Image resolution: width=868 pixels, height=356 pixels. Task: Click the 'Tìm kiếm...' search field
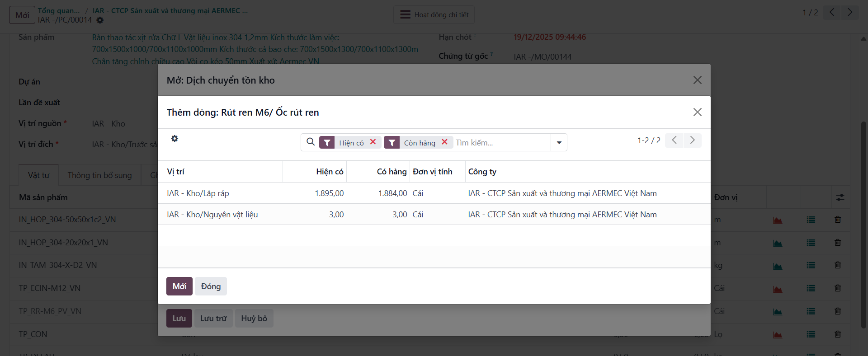pos(502,143)
